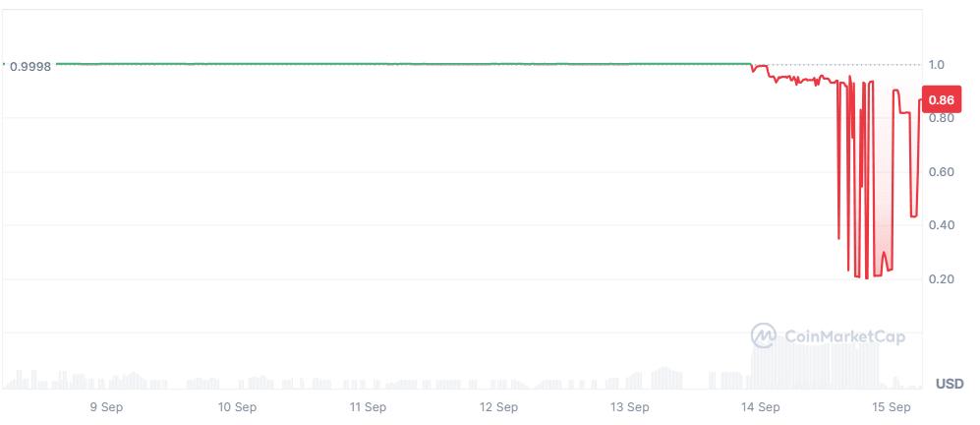
Task: Click the 0.20 y-axis price label
Action: tap(940, 279)
